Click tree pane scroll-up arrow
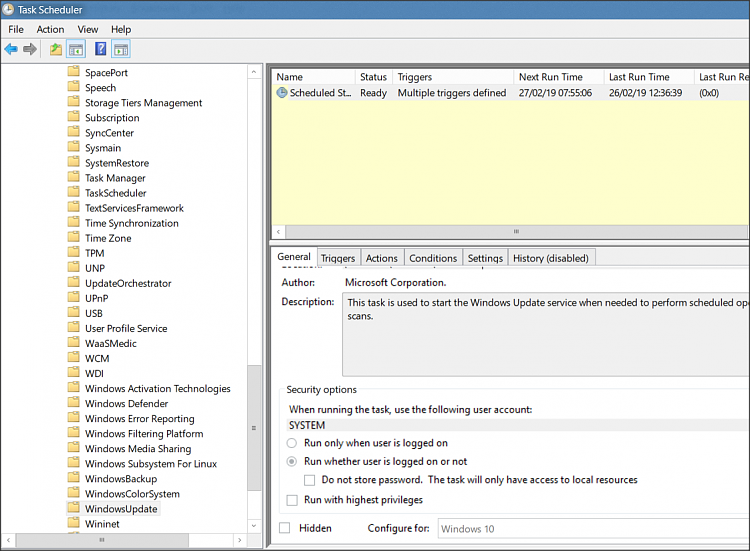 pos(254,72)
